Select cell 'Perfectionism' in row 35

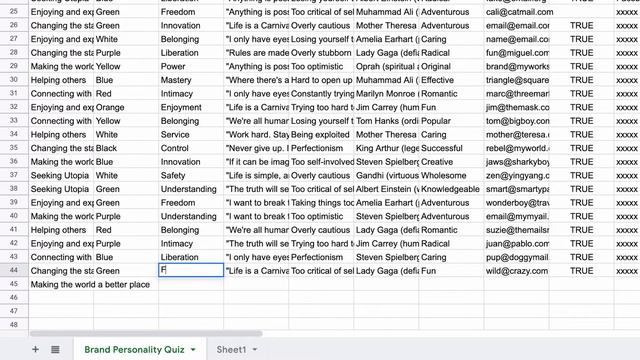tap(321, 148)
